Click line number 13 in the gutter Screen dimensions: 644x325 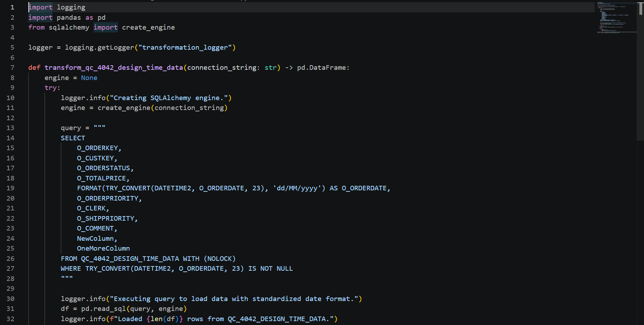coord(11,128)
